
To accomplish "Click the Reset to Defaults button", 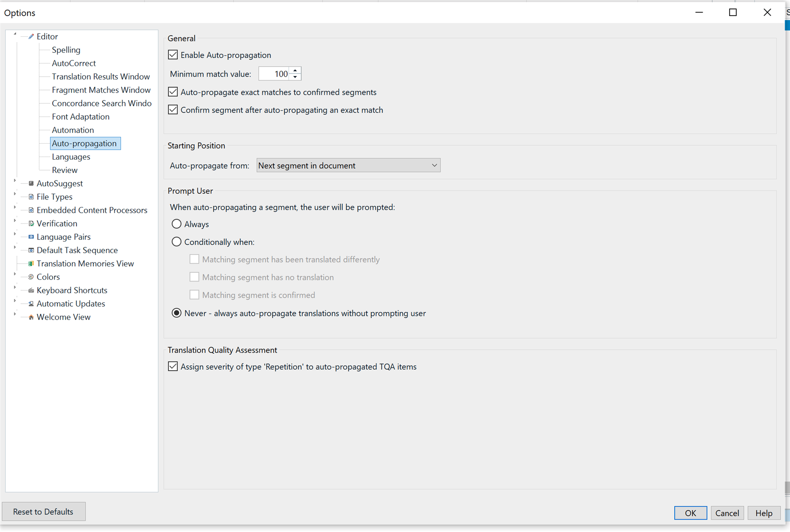I will [x=43, y=511].
